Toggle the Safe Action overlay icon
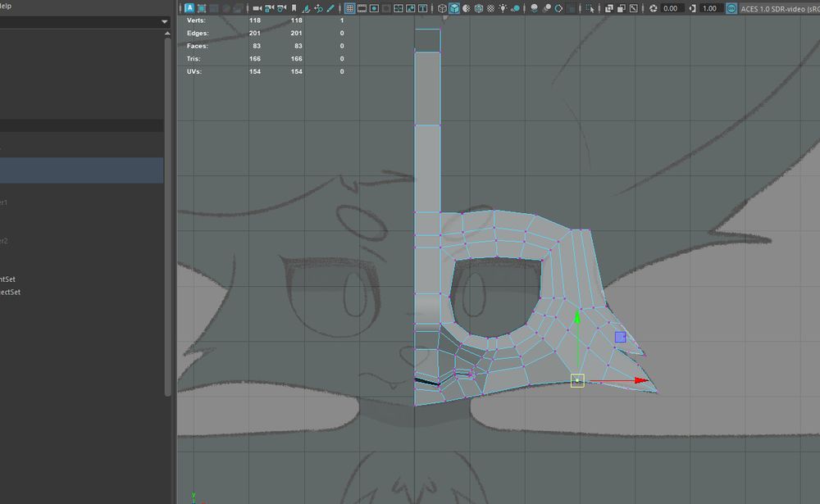Viewport: 820px width, 504px height. (x=411, y=8)
